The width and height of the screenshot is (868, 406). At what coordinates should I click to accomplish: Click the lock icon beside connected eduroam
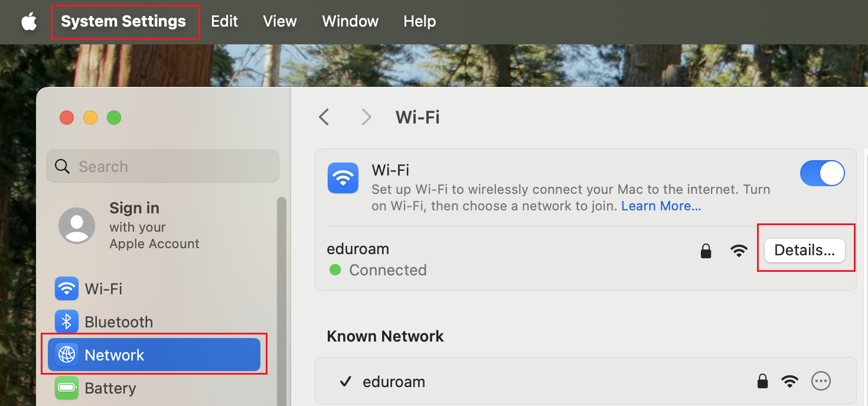(706, 251)
